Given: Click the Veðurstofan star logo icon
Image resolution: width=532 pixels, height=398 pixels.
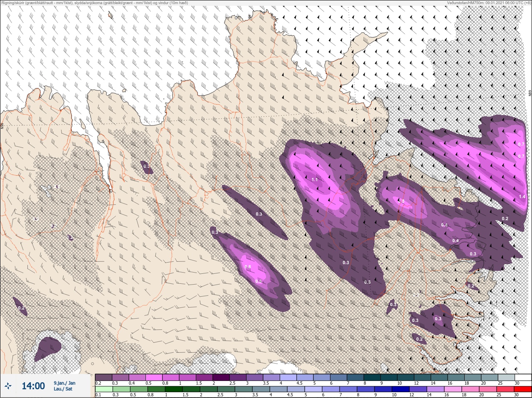Looking at the screenshot, I should pos(8,386).
